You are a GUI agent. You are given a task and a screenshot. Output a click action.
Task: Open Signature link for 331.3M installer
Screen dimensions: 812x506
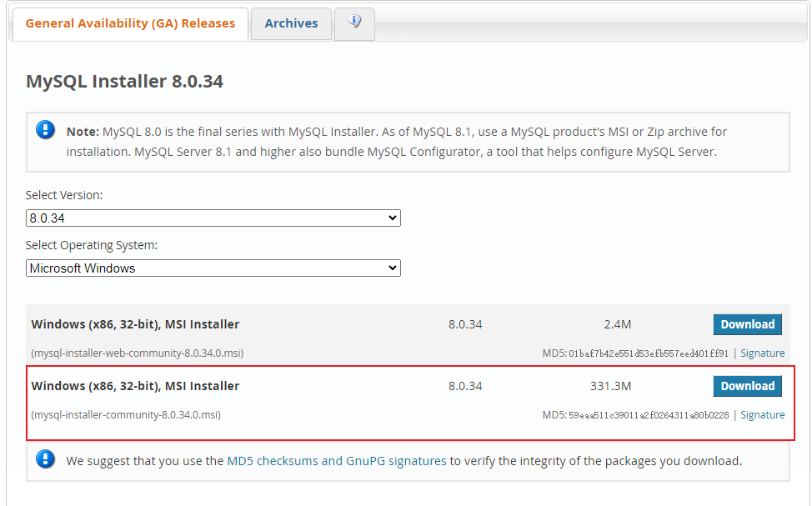(762, 415)
